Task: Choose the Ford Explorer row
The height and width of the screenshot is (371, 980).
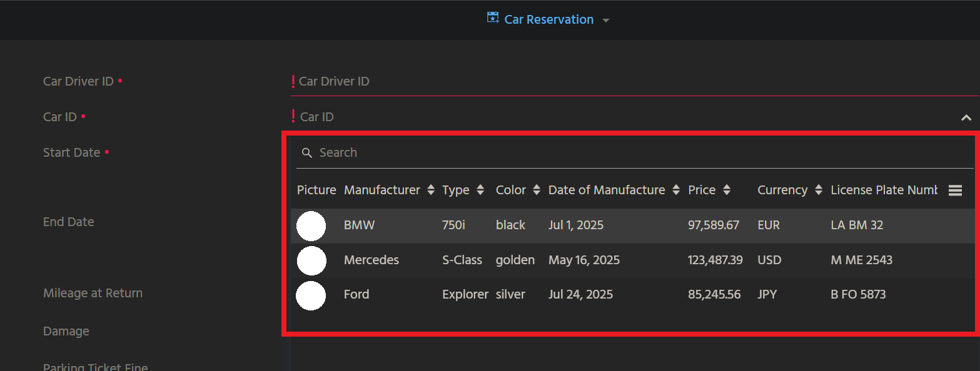Action: coord(563,295)
